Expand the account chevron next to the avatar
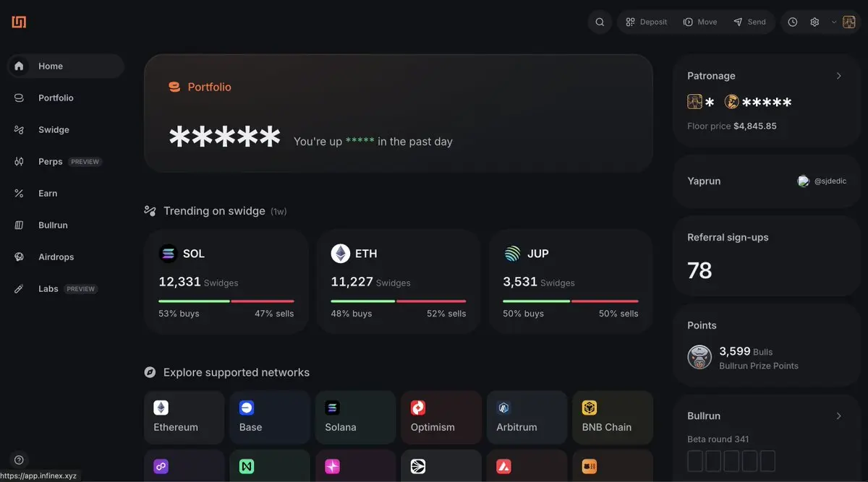Image resolution: width=868 pixels, height=482 pixels. pyautogui.click(x=834, y=22)
